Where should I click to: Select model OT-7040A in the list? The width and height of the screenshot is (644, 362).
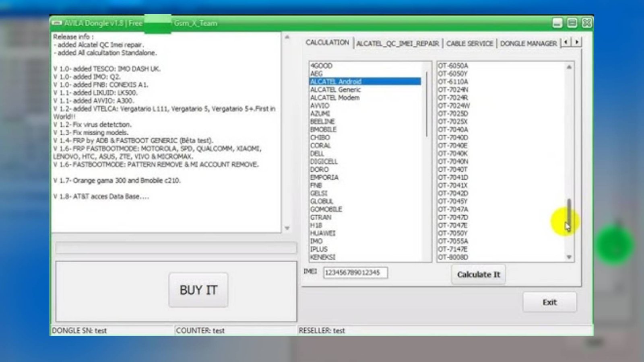tap(453, 130)
